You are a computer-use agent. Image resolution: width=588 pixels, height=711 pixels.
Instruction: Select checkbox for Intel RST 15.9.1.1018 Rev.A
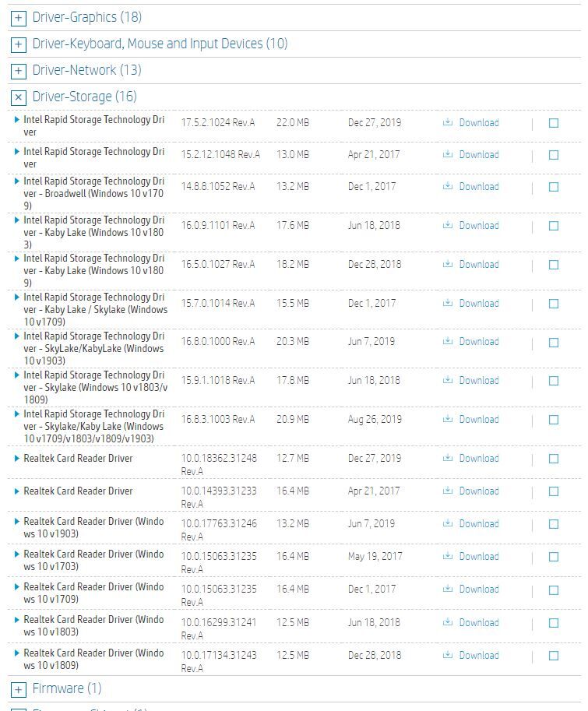pos(554,381)
